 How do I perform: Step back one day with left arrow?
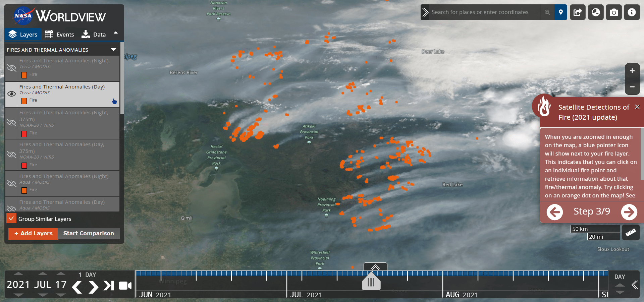(77, 287)
